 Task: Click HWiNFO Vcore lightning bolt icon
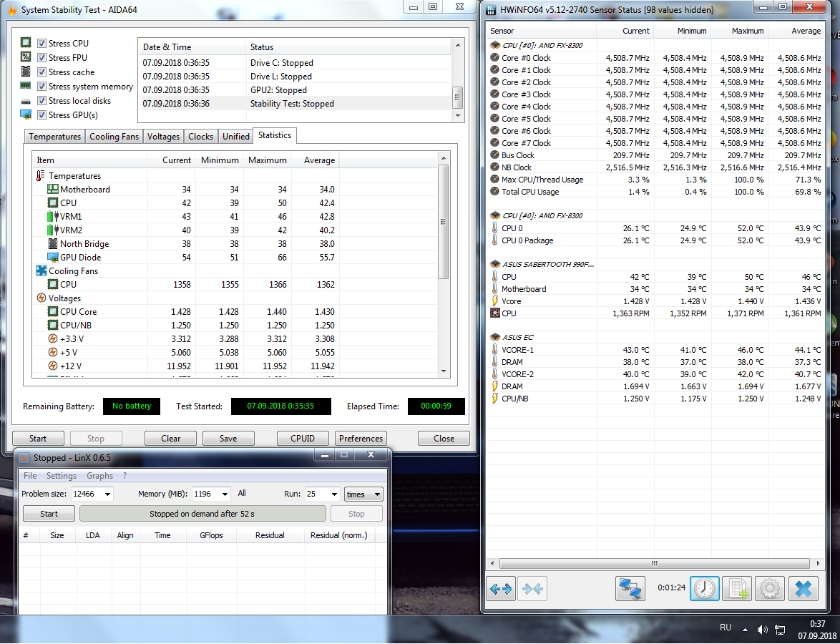tap(495, 301)
